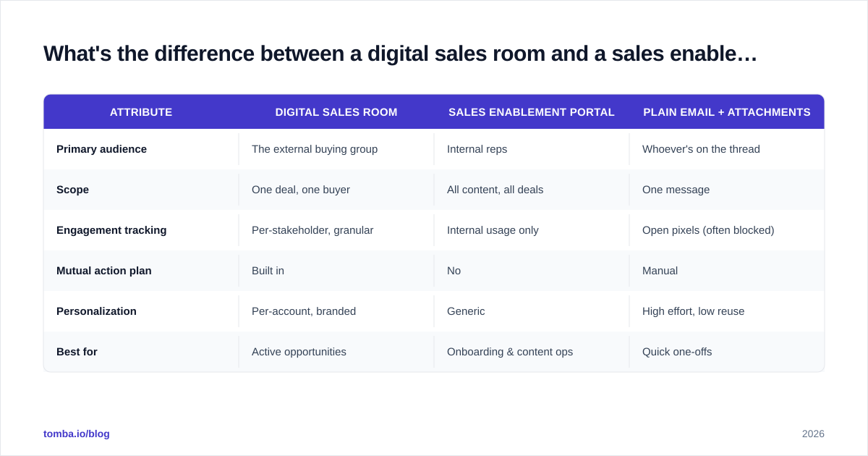Click the cell The external buying group
868x456 pixels.
coord(315,149)
